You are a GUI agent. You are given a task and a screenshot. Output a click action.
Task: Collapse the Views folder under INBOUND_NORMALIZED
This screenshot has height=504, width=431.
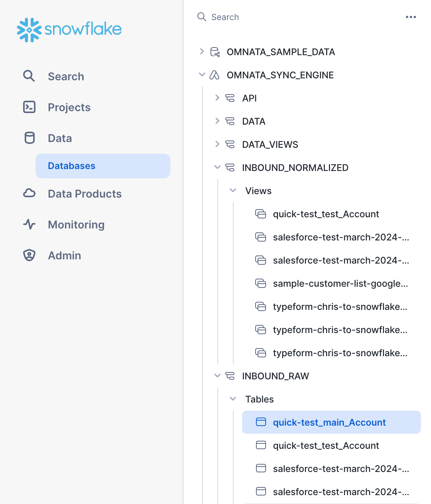click(x=233, y=191)
